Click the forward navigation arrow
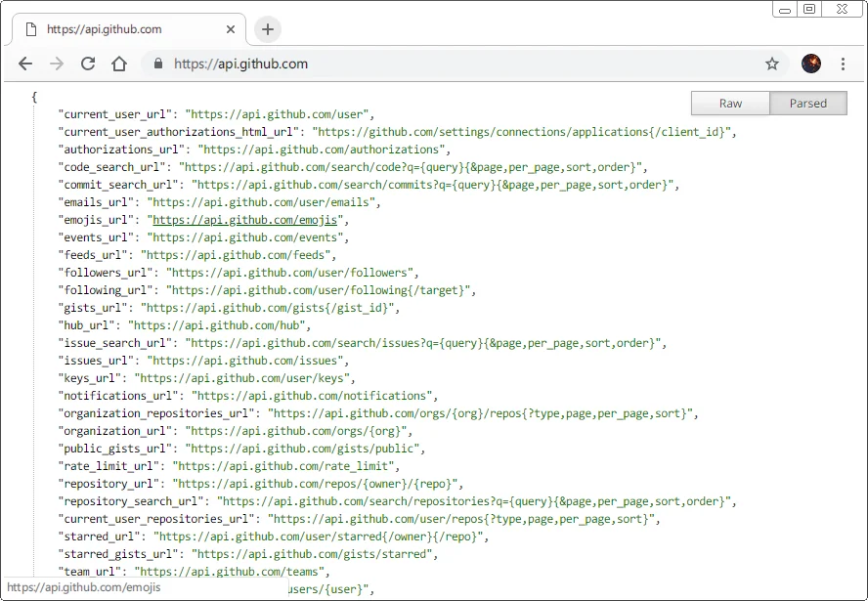This screenshot has width=868, height=601. click(x=57, y=63)
